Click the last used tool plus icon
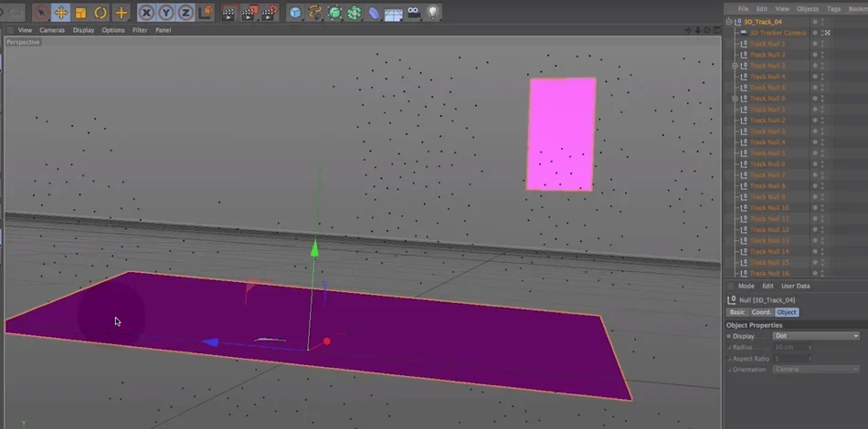This screenshot has width=868, height=429. 121,12
